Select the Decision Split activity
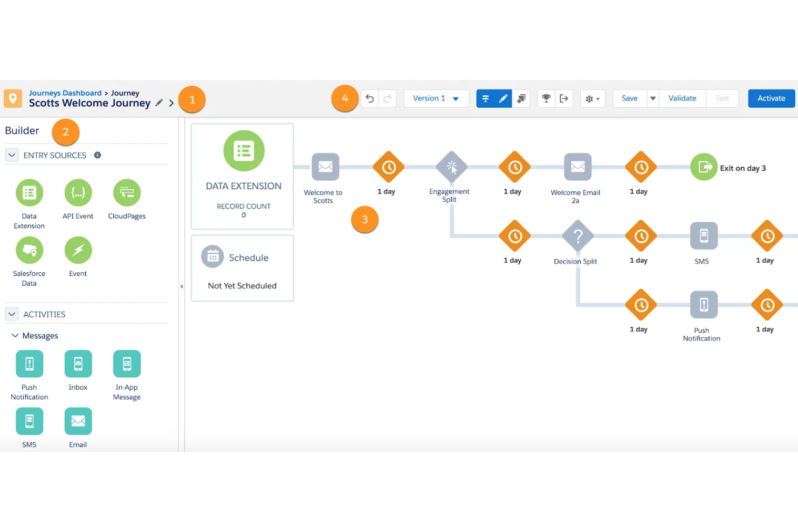Viewport: 798px width, 532px height. (577, 236)
